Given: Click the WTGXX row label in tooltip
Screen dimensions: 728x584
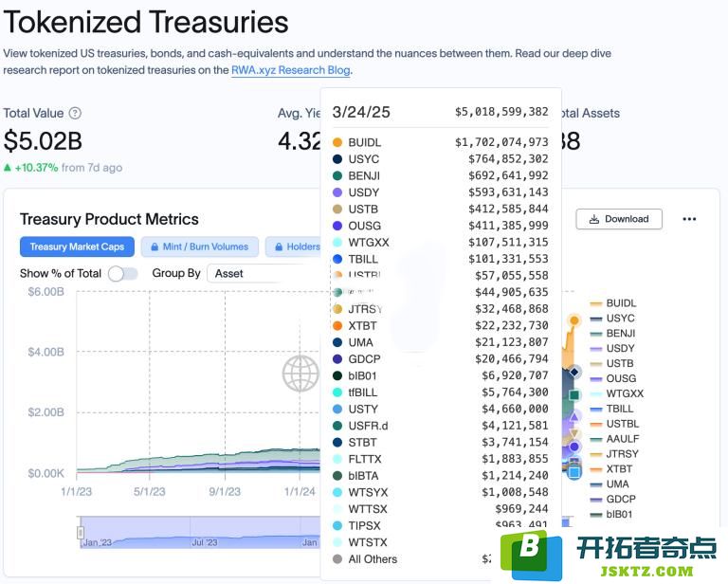Looking at the screenshot, I should pyautogui.click(x=369, y=243).
